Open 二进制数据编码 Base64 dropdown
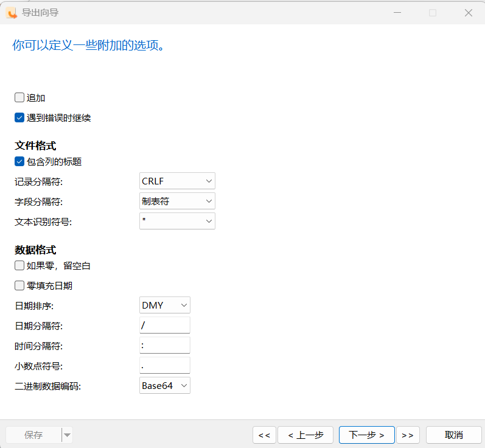Image resolution: width=485 pixels, height=448 pixels. (165, 385)
